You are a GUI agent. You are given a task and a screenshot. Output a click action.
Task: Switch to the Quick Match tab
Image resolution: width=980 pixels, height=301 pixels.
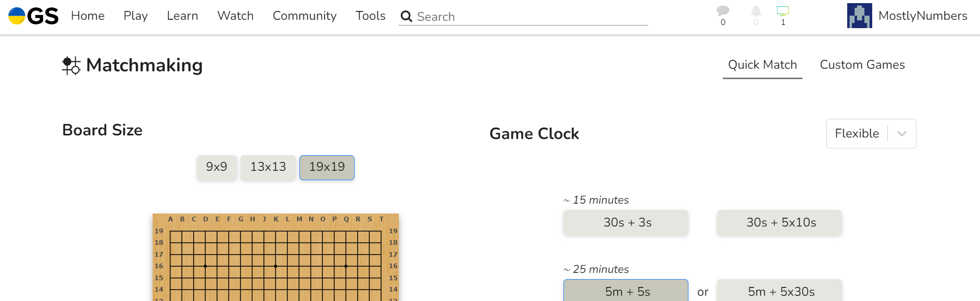[762, 65]
